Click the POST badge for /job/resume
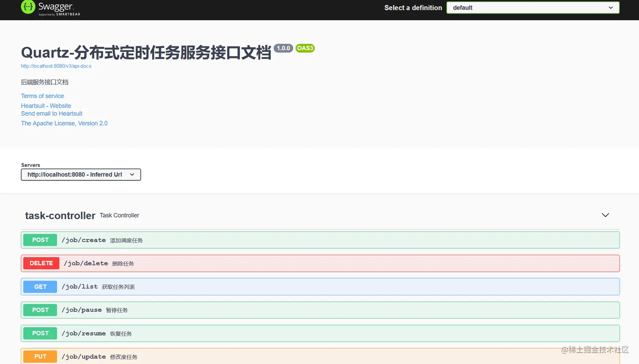Screen dimensions: 639x364 [x=40, y=333]
